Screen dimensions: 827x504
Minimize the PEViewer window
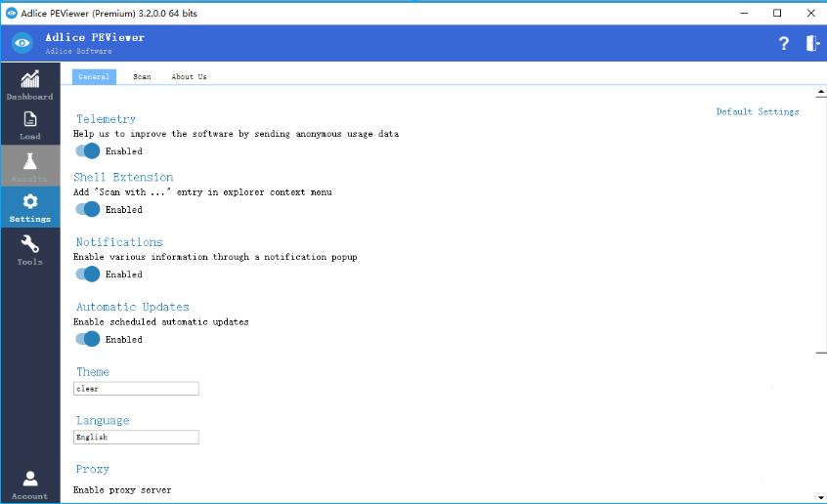pyautogui.click(x=744, y=13)
